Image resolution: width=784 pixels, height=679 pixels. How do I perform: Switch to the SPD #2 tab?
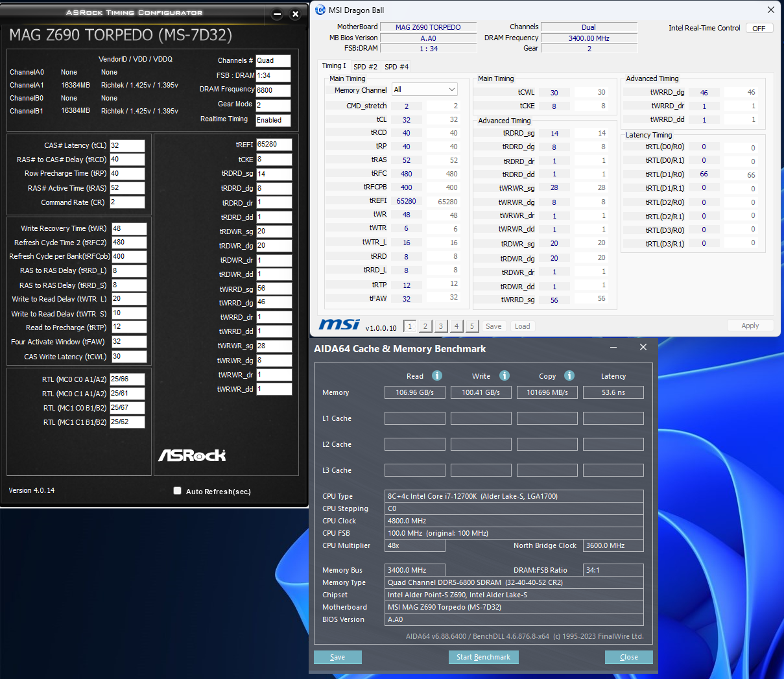[365, 67]
